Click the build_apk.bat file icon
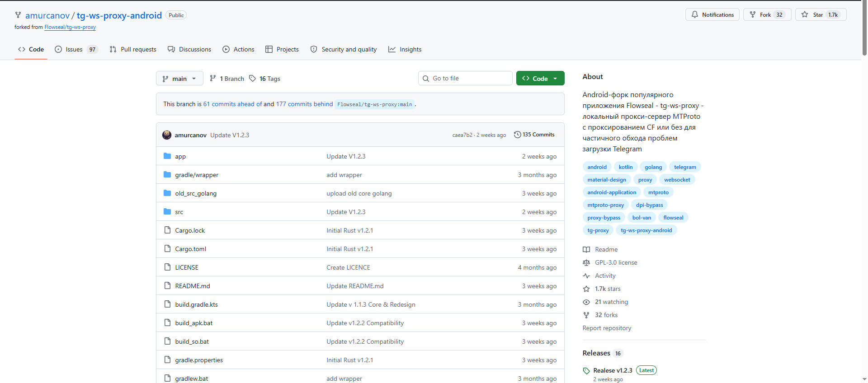 167,323
